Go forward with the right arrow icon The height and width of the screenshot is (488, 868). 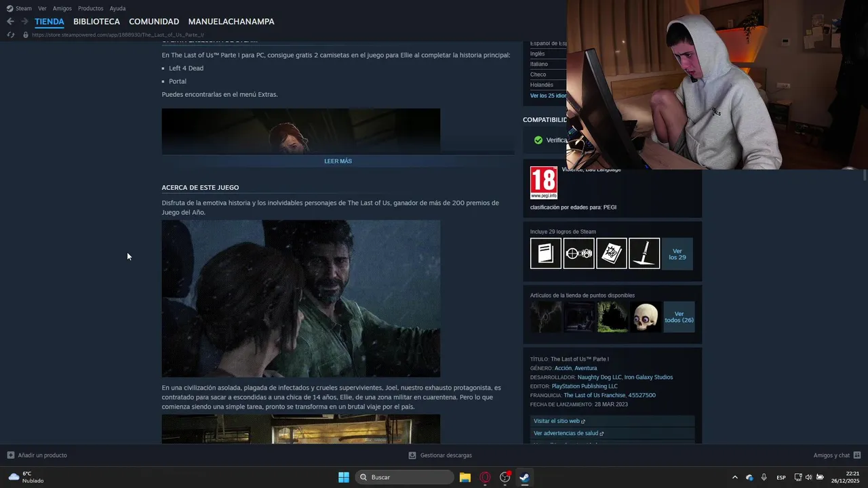[24, 22]
